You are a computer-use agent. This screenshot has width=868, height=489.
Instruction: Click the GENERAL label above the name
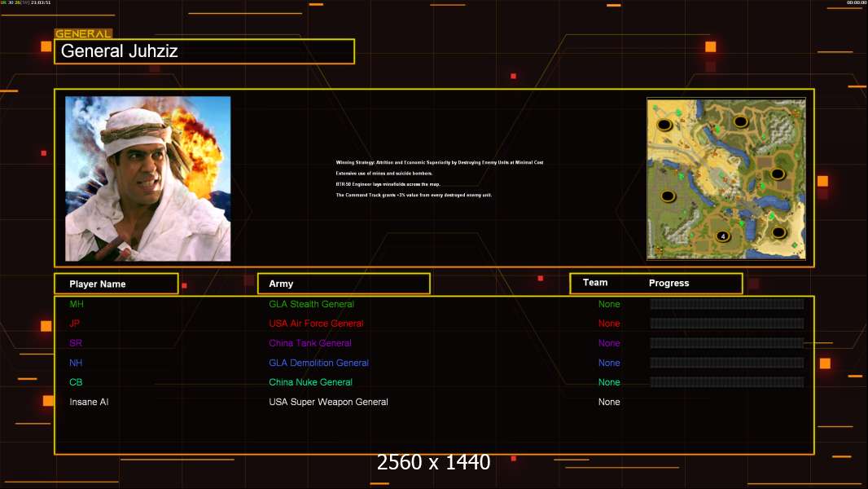[83, 33]
